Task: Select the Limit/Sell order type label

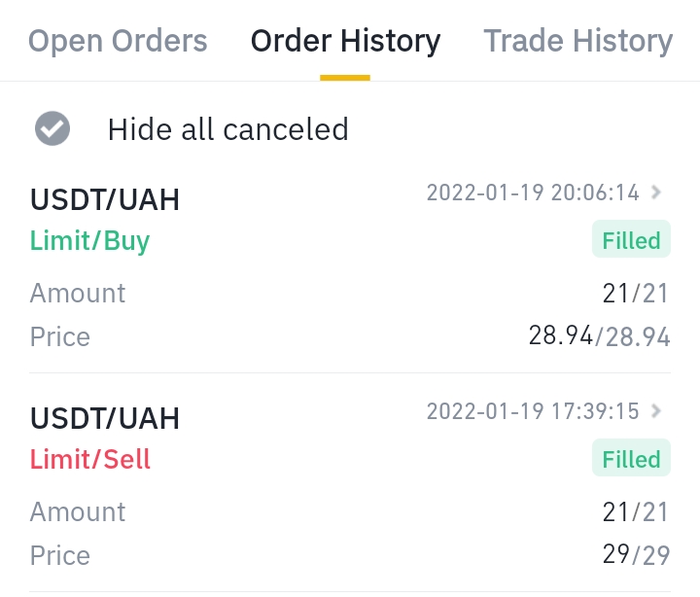Action: [x=89, y=460]
